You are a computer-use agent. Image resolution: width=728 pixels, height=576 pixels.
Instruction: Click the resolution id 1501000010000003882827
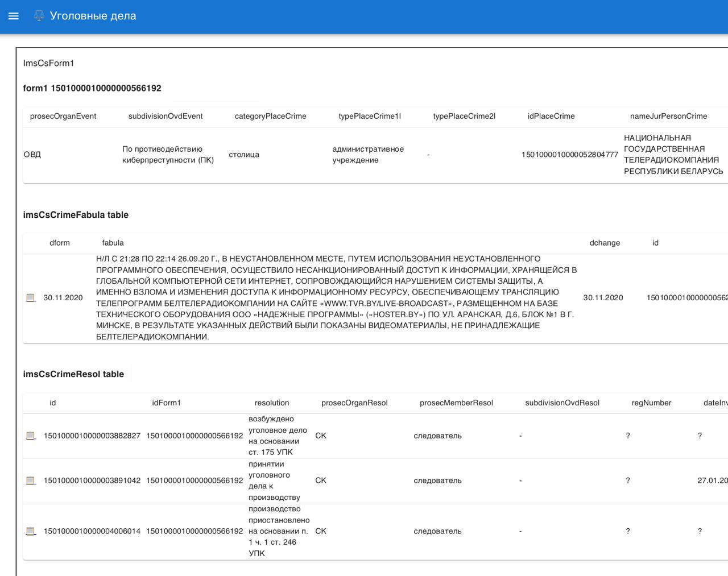92,436
